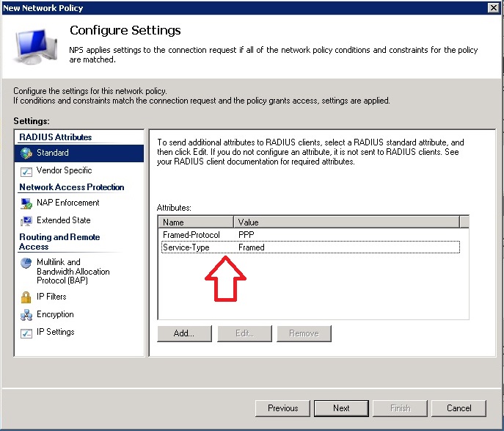
Task: Open the Encryption settings page
Action: click(55, 314)
